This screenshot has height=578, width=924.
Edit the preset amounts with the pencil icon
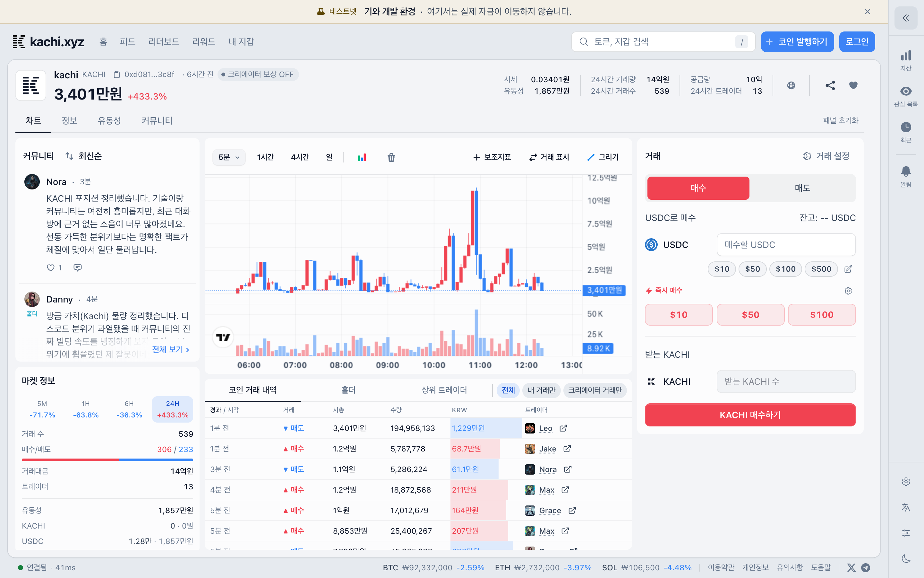[848, 269]
